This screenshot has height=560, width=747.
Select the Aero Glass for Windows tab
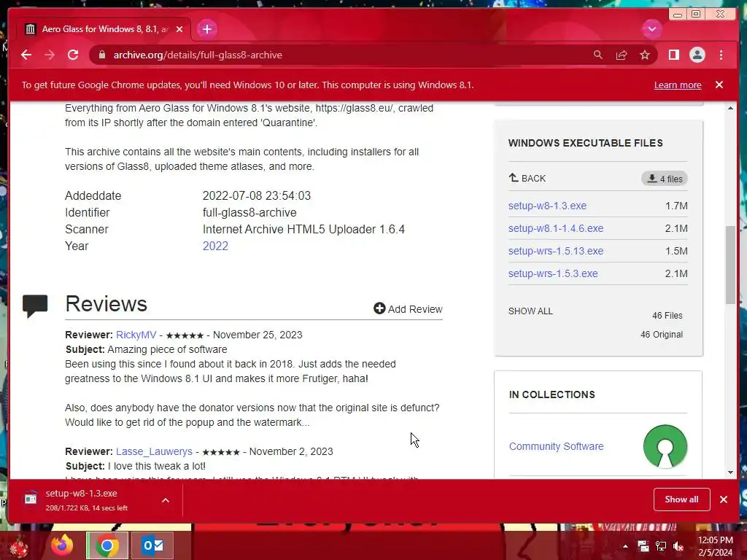coord(104,29)
